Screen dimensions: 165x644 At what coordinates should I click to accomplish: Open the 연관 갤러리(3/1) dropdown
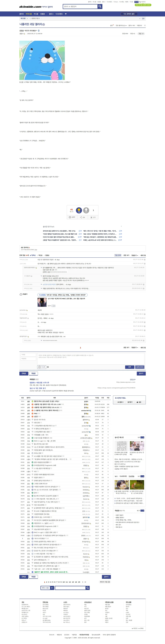(x=121, y=25)
